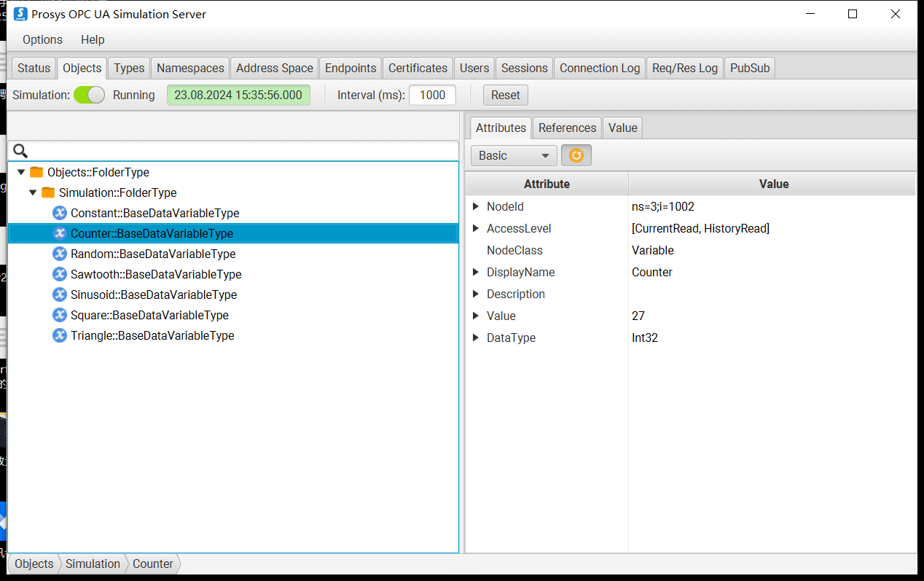Image resolution: width=924 pixels, height=581 pixels.
Task: Toggle the Simulation running switch off
Action: pyautogui.click(x=89, y=95)
